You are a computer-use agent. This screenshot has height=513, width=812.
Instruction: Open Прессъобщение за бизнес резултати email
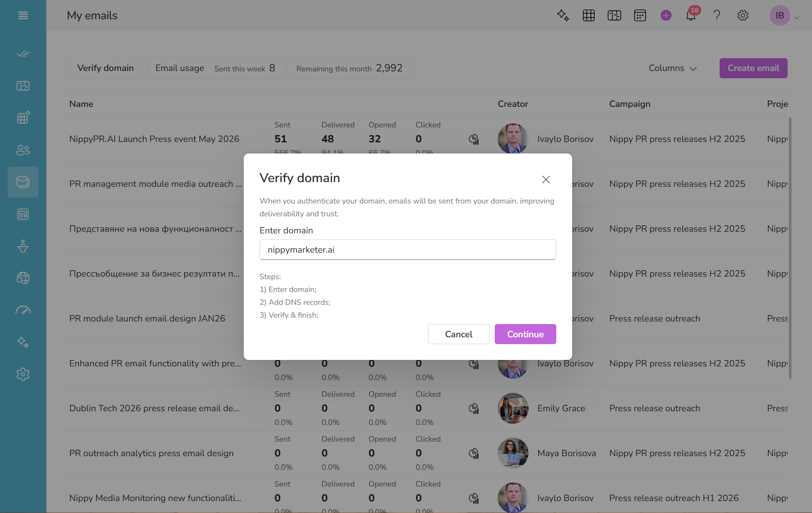coord(154,274)
